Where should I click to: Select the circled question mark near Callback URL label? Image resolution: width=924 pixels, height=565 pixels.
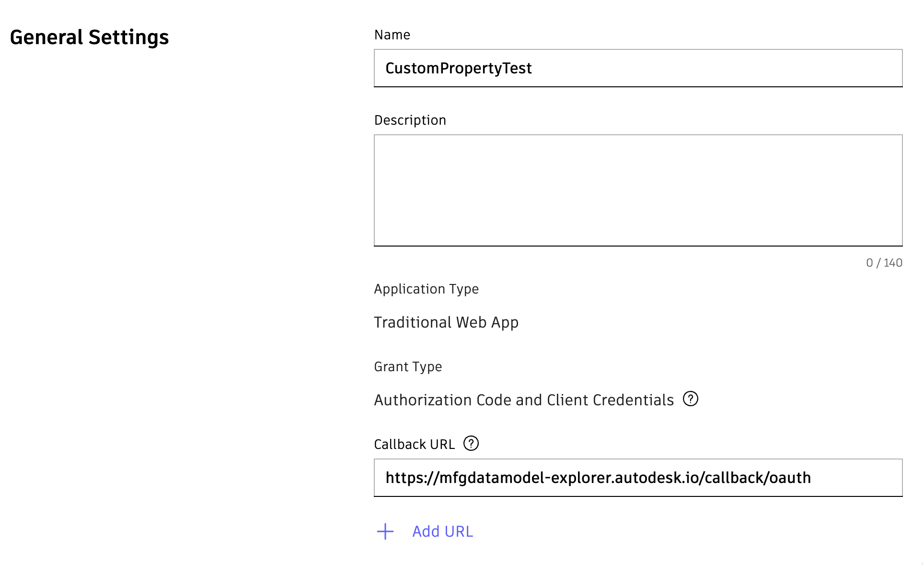pos(472,444)
